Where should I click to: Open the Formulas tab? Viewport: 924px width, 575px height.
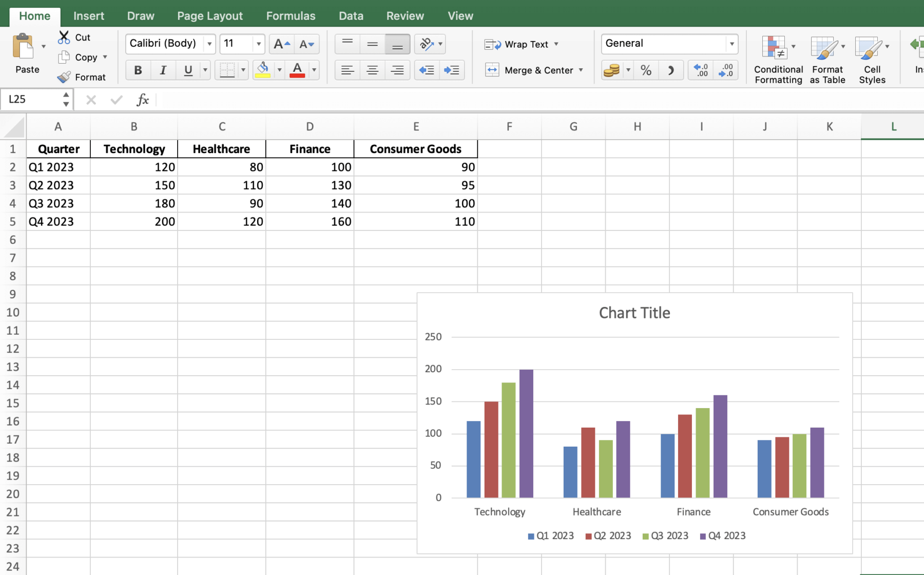[291, 16]
